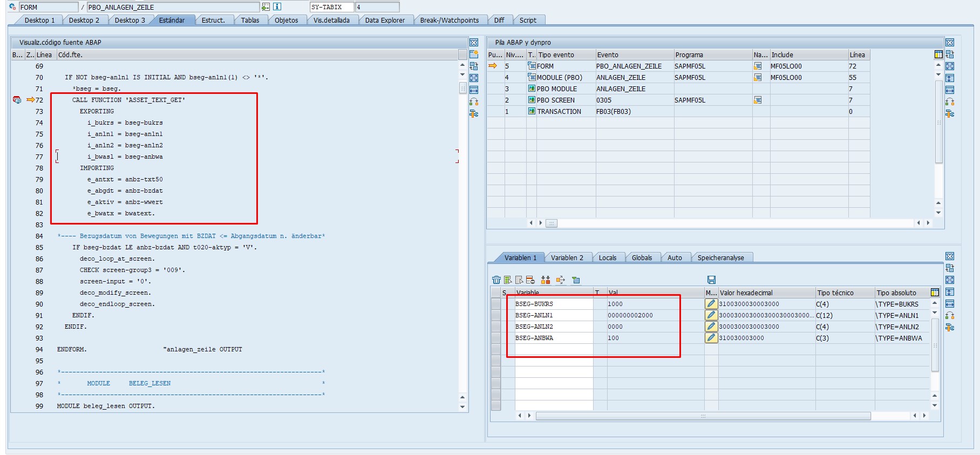Click second variables toolbar icon beside trash

(507, 280)
